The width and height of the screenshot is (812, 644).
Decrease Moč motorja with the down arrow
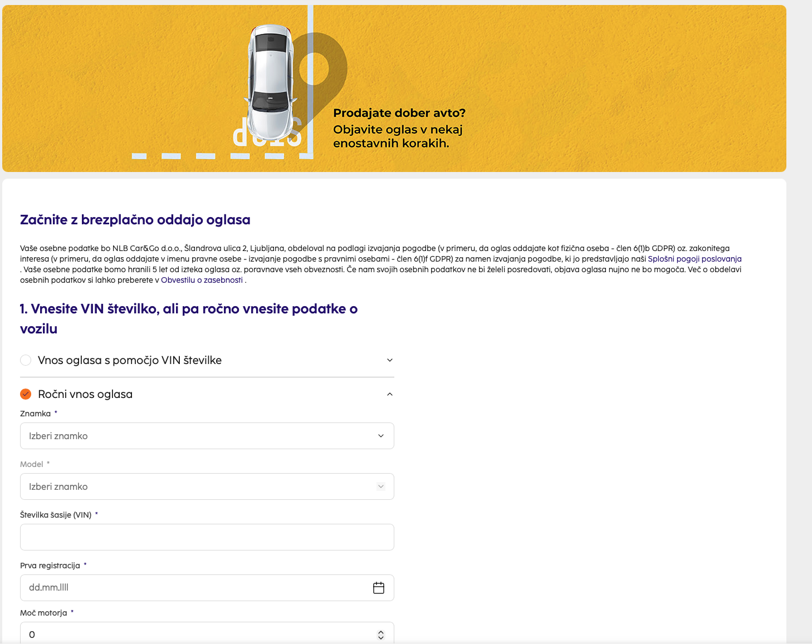(x=381, y=637)
